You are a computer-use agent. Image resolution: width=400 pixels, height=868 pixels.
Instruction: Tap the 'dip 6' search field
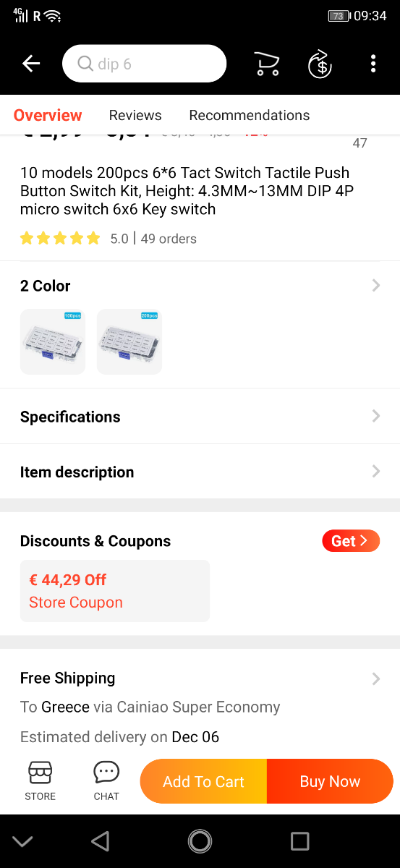[145, 64]
